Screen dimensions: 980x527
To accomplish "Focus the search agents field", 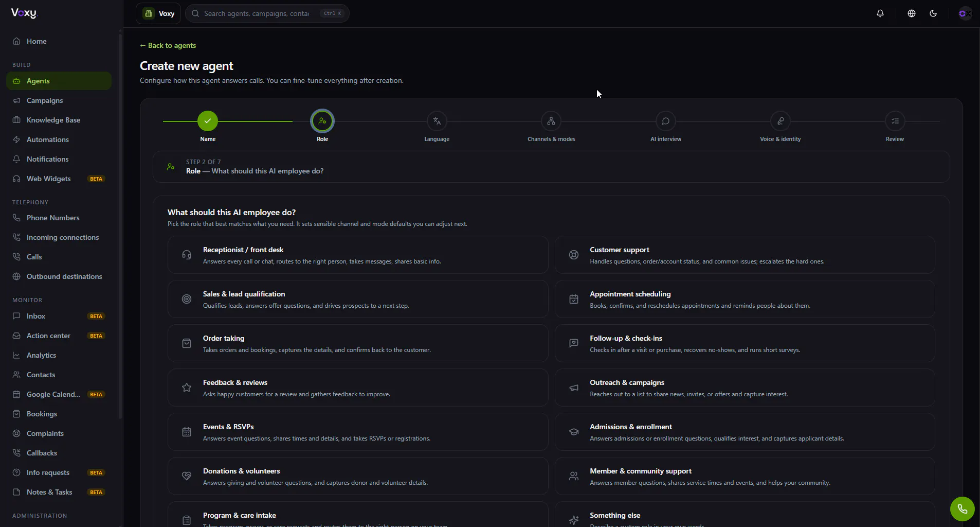I will click(267, 13).
